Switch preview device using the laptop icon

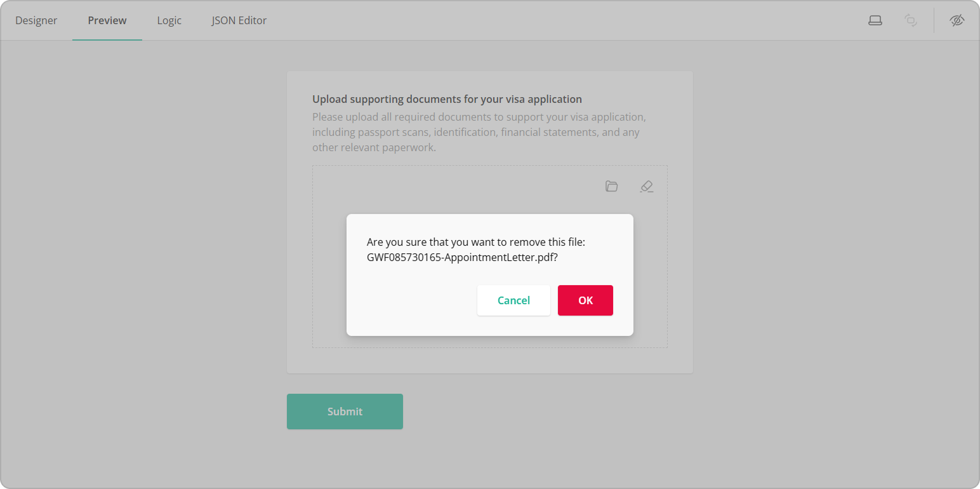(x=875, y=20)
